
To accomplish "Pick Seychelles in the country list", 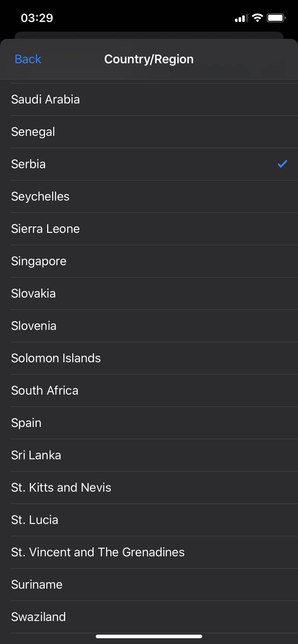I will 40,197.
